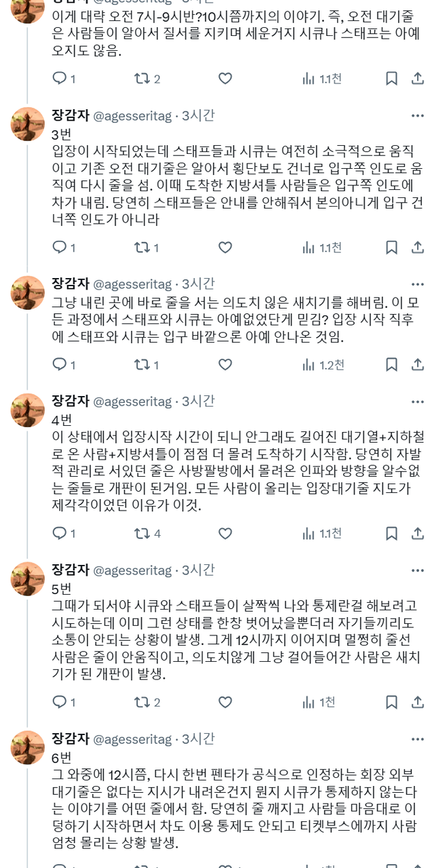View the 1.2천 view count statistics

(x=323, y=365)
